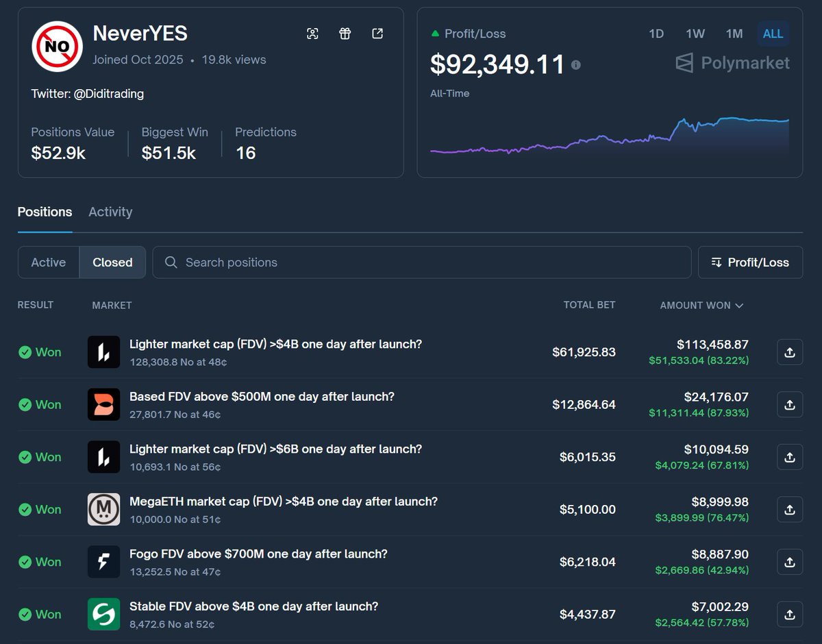Open the scan/QR profile icon

point(312,34)
